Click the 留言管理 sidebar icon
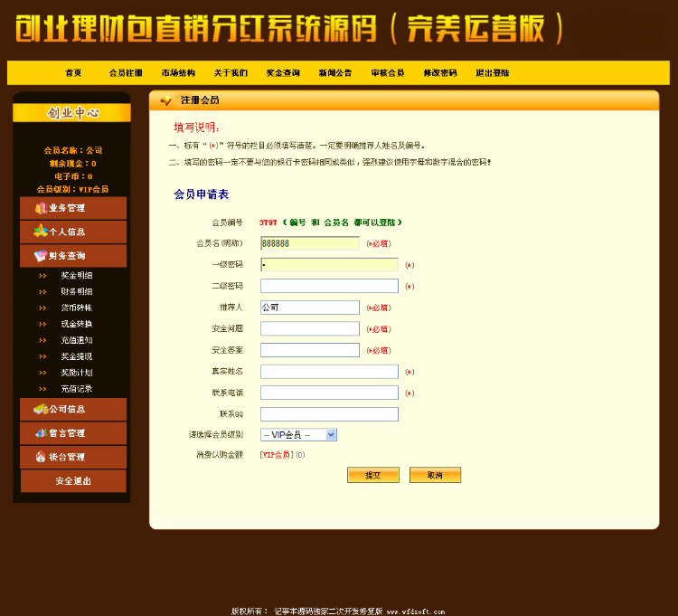Viewport: 678px width, 616px height. pos(41,432)
